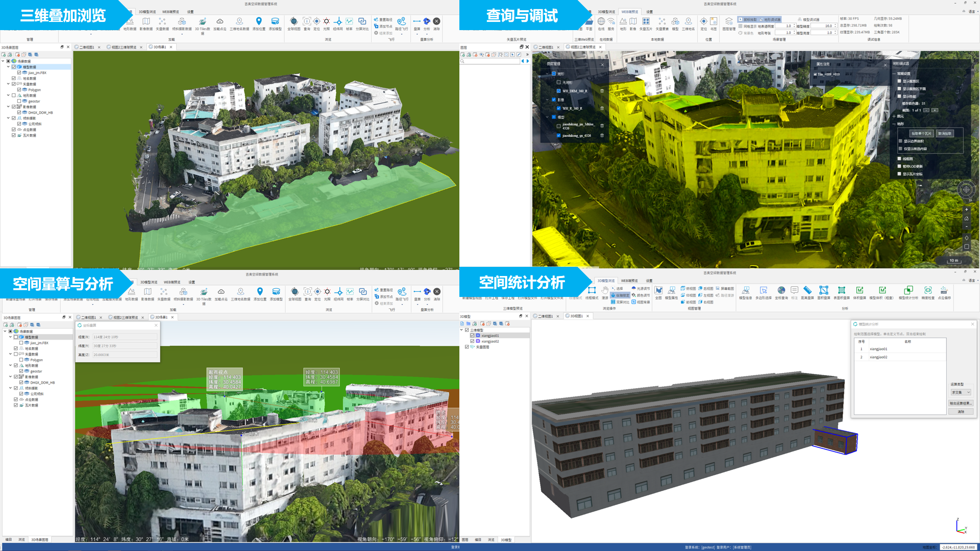Switch to the 3D视图1 document tab
Viewport: 980px width, 551px height.
577,316
